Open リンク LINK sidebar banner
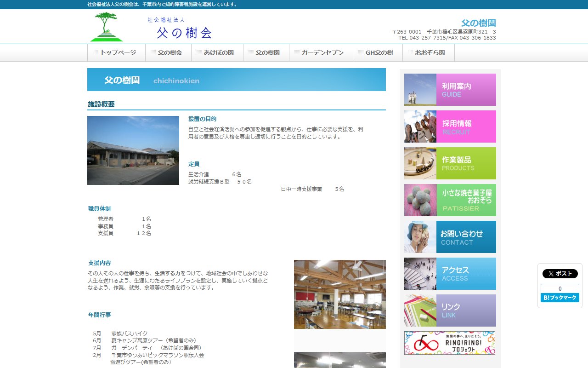The height and width of the screenshot is (368, 588). [x=450, y=310]
